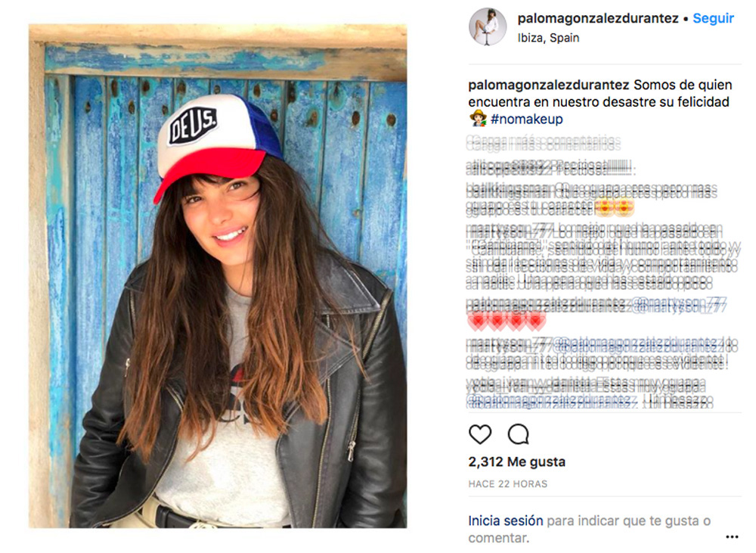Click the Inicia sesión link
This screenshot has height=553, width=756.
[505, 520]
